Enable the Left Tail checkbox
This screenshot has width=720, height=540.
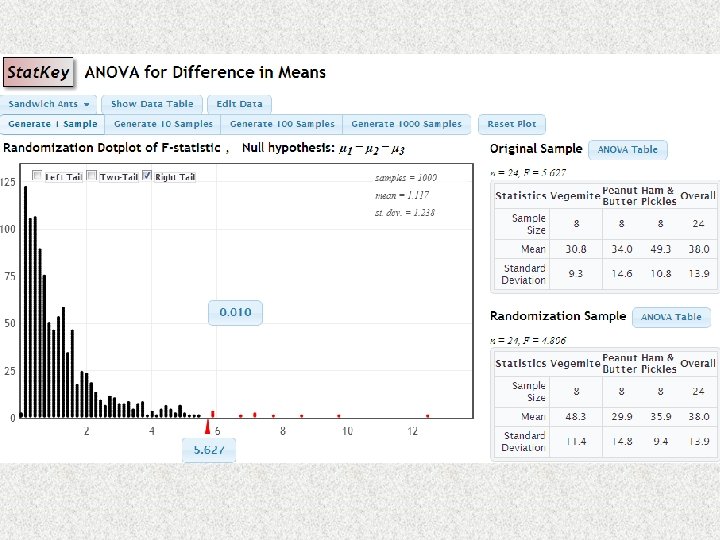(37, 175)
